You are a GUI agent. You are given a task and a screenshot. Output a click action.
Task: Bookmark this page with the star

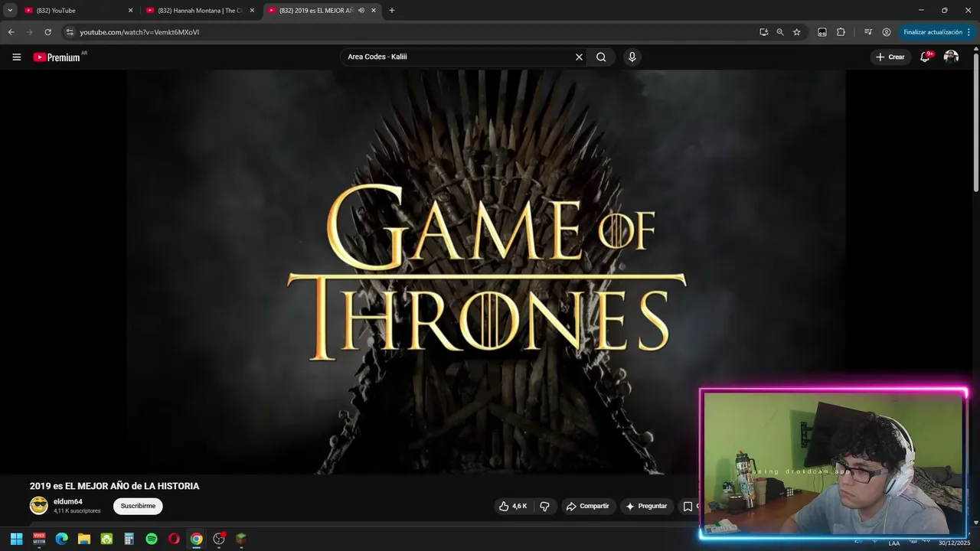[x=796, y=32]
